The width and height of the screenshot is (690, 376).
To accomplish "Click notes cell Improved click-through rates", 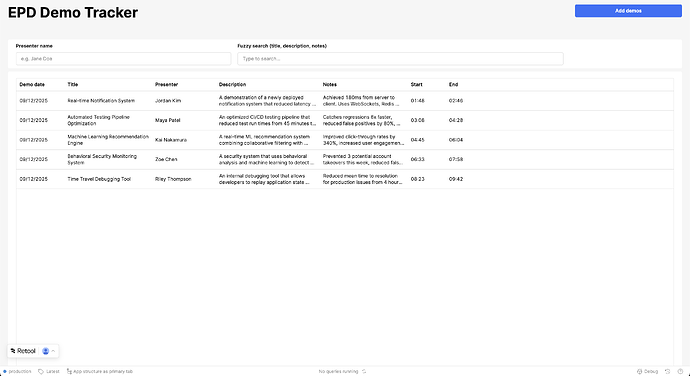I will pyautogui.click(x=363, y=140).
